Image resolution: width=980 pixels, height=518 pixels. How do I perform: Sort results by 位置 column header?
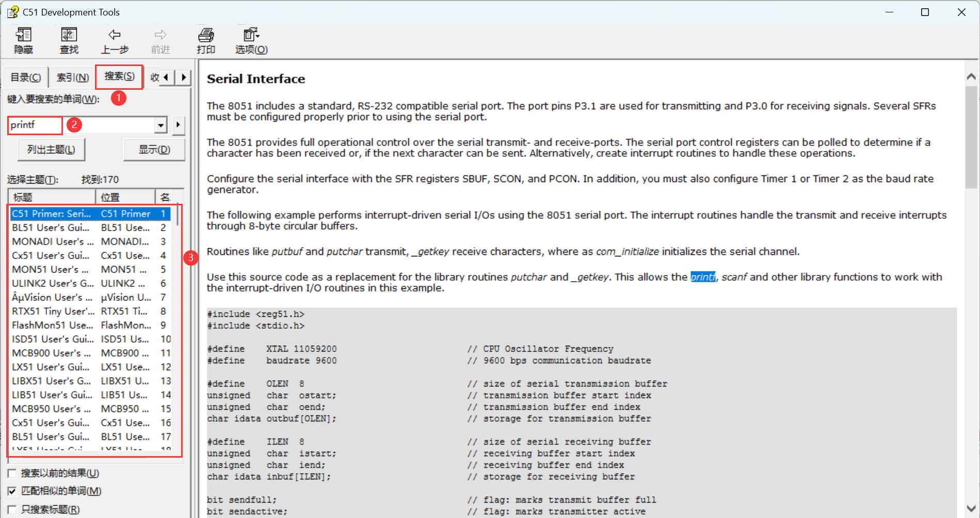pos(125,197)
